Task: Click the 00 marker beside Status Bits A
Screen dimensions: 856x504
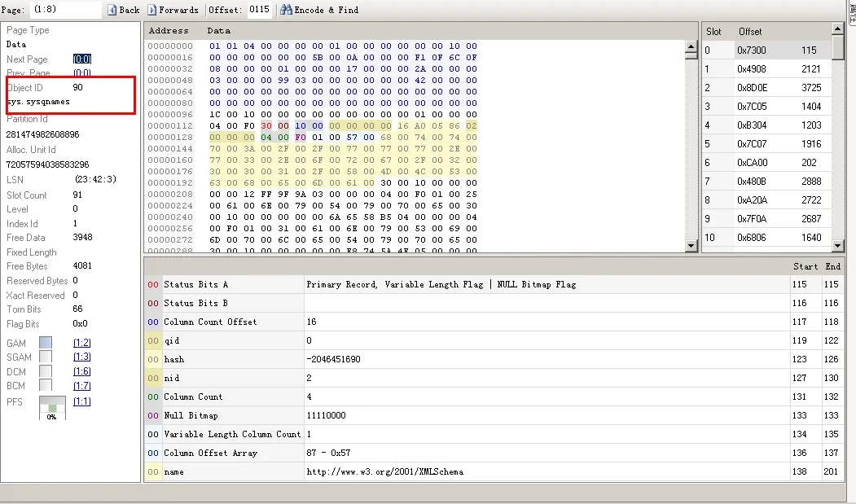Action: [152, 285]
